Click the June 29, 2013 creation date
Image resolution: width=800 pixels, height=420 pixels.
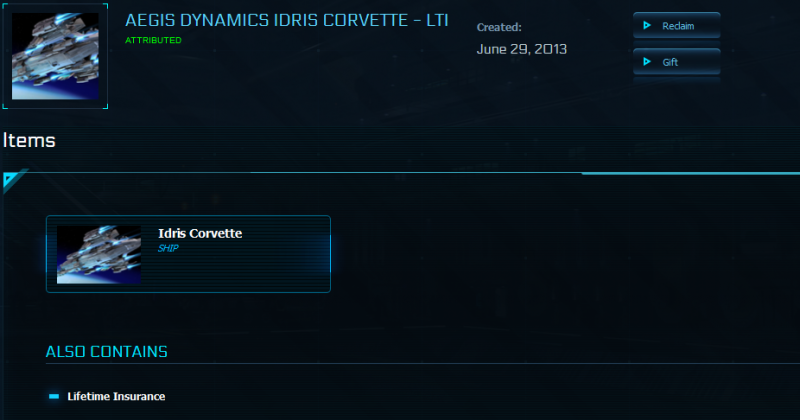click(x=522, y=48)
